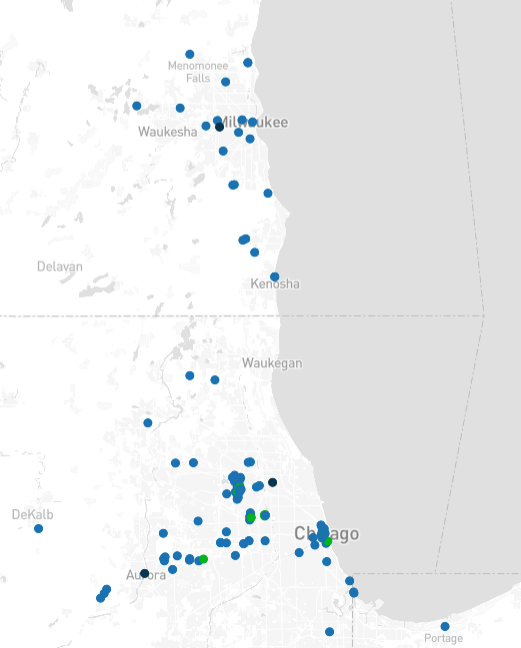Viewport: 521px width, 648px height.
Task: Select the bottom blue marker west of Portage
Action: point(329,632)
